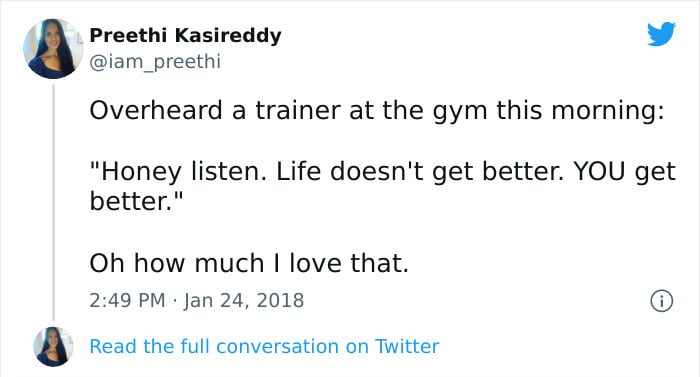Select the closing 'better."' on the second quote line

(137, 201)
